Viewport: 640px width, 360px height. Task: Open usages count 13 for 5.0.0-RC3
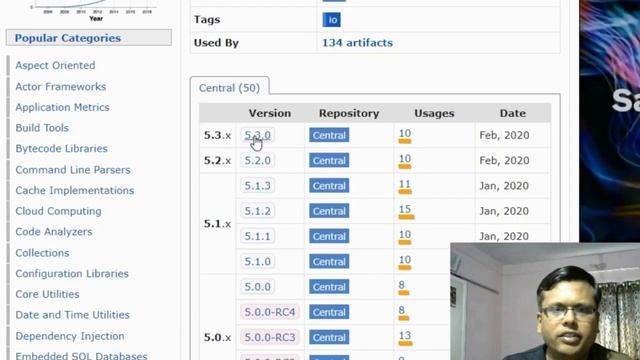tap(405, 336)
